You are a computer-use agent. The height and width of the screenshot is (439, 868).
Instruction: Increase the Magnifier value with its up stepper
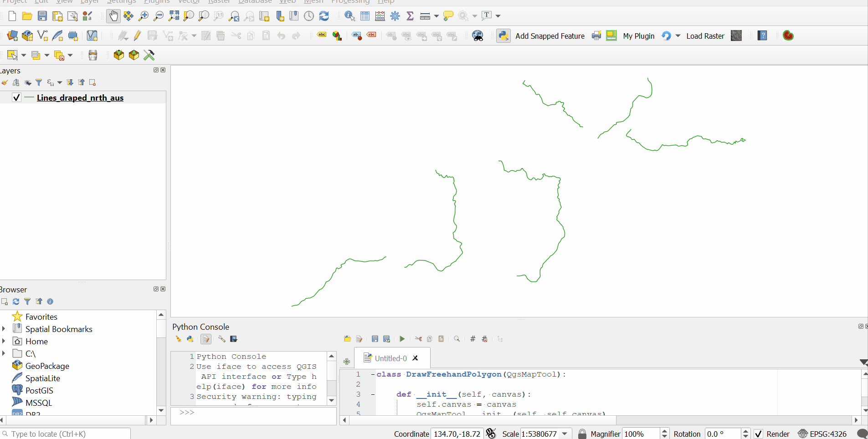coord(664,431)
